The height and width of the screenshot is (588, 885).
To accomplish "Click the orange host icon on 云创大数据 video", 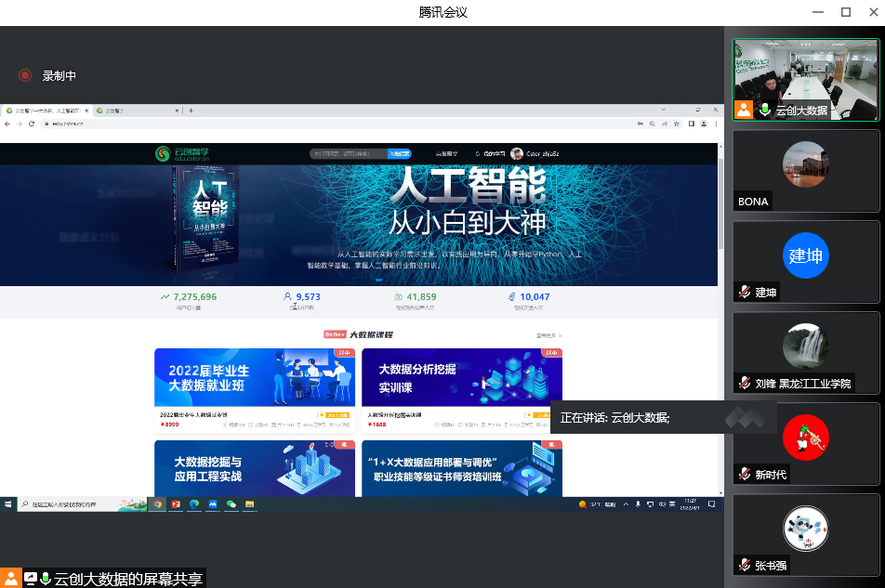I will coord(744,110).
